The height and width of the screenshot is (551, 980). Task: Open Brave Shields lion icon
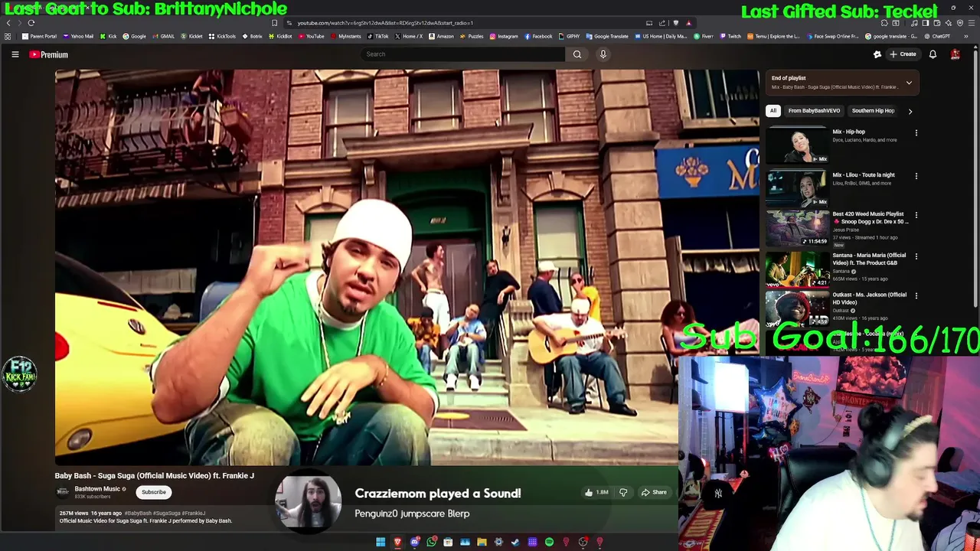click(675, 23)
